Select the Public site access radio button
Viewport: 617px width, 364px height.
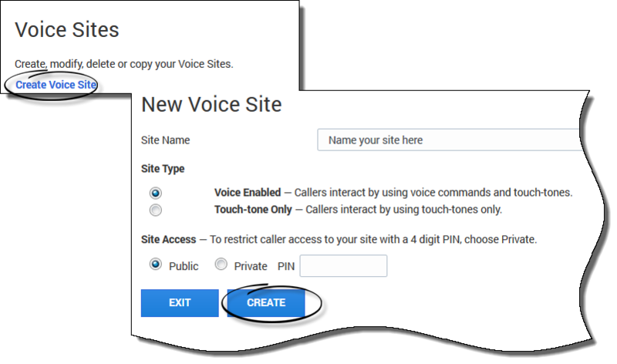(x=156, y=265)
